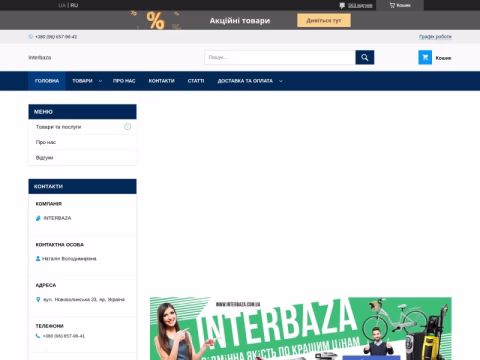Expand Доставка та оплата dropdown arrow
The width and height of the screenshot is (480, 360).
point(281,81)
